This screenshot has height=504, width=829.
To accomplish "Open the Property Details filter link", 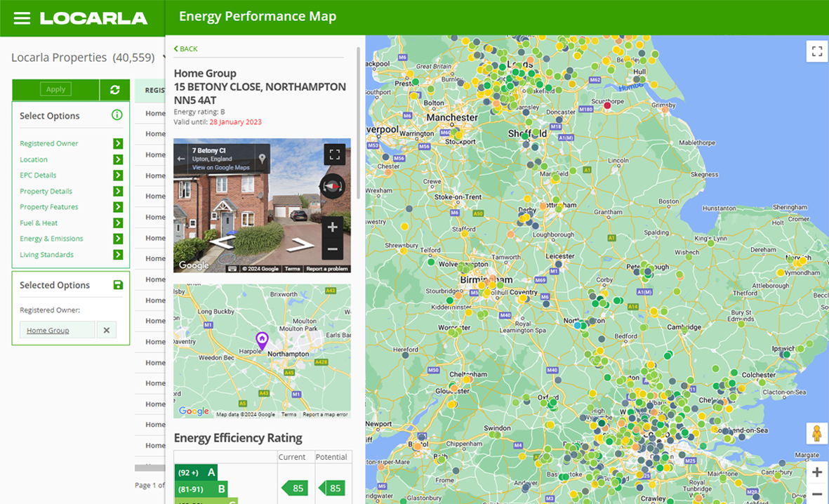I will [46, 191].
